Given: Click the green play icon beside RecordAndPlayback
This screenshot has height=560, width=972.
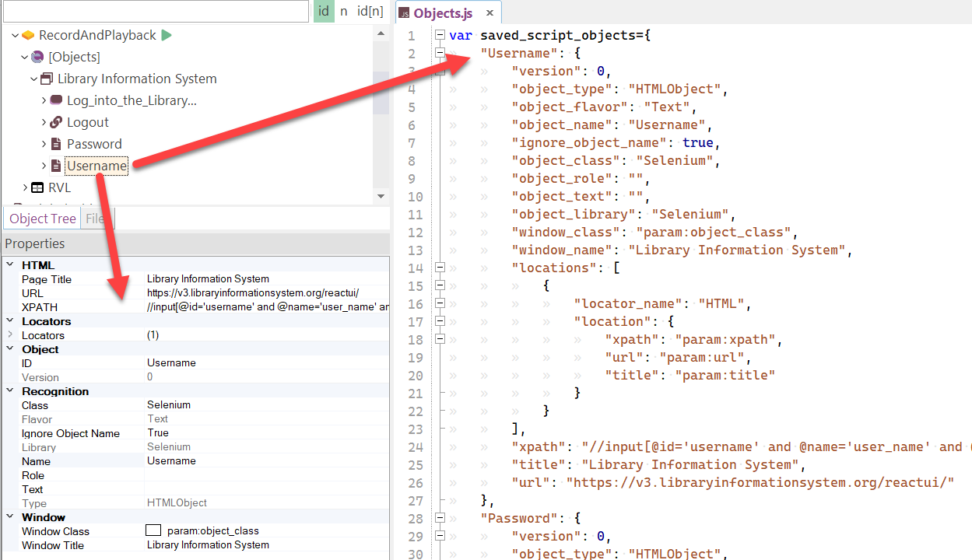Looking at the screenshot, I should coord(167,35).
